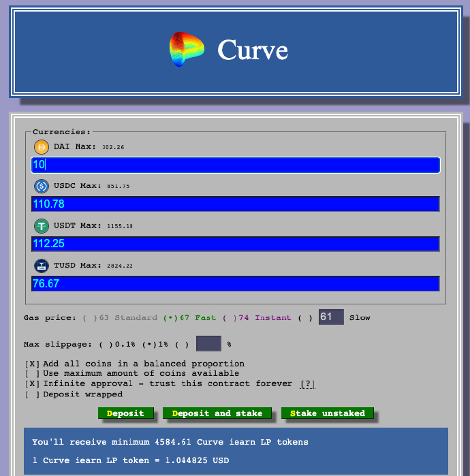The width and height of the screenshot is (470, 476).
Task: Click the Curve title text in header
Action: click(x=253, y=50)
